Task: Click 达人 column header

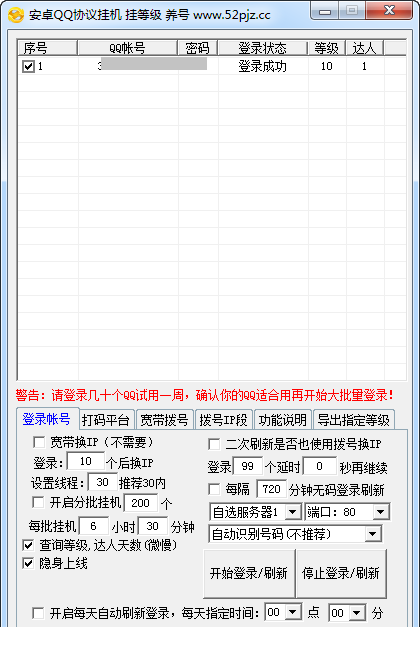Action: [364, 48]
